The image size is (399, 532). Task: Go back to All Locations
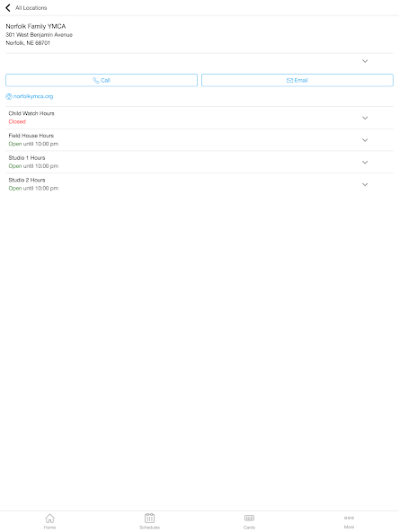(x=8, y=7)
